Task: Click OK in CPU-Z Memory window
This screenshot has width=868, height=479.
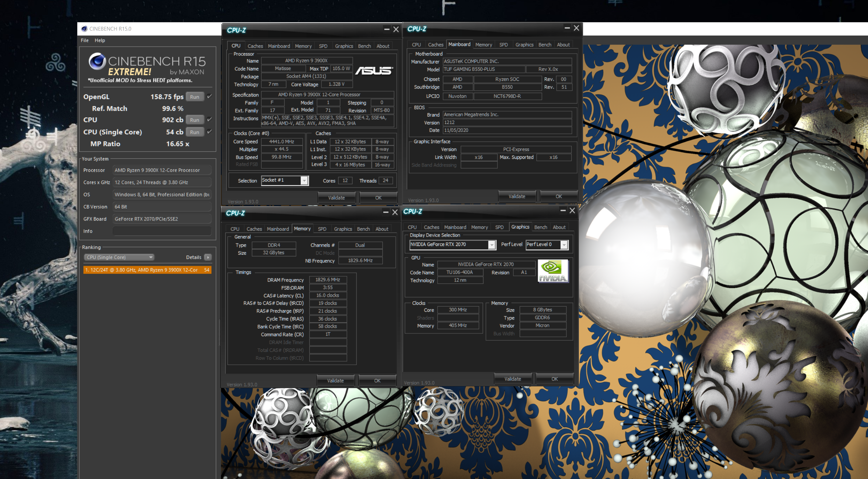Action: [x=377, y=380]
